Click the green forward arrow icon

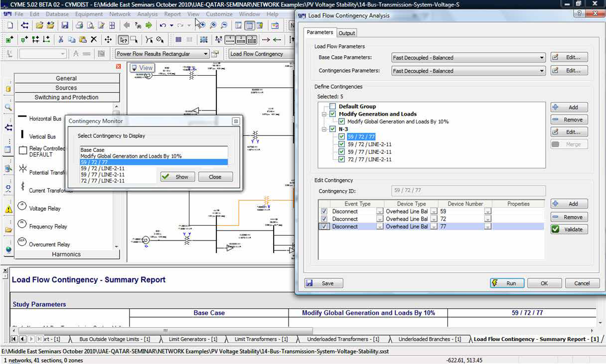pyautogui.click(x=149, y=25)
